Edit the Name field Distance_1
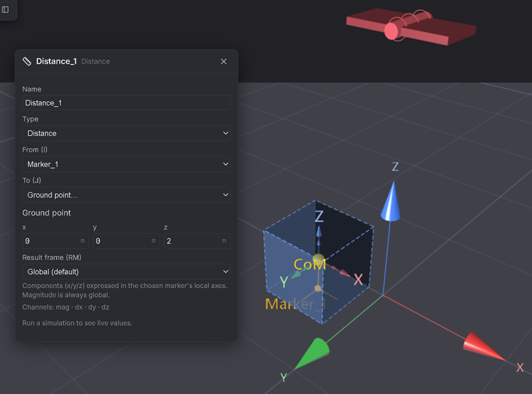532x394 pixels. tap(126, 103)
